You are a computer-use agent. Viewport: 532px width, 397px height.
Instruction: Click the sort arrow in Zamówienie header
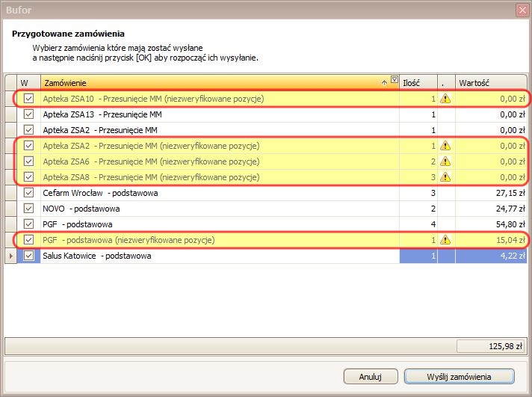pyautogui.click(x=385, y=82)
